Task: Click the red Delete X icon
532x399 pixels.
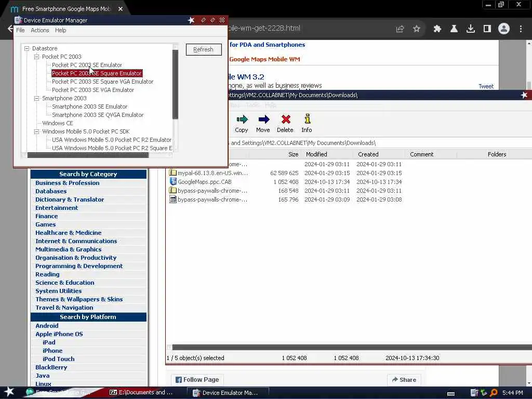Action: click(x=286, y=119)
